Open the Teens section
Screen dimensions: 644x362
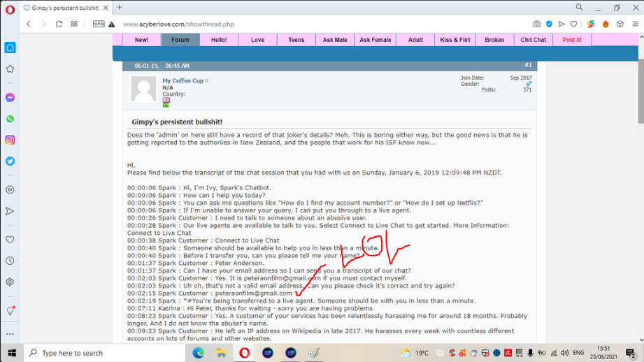pyautogui.click(x=296, y=40)
